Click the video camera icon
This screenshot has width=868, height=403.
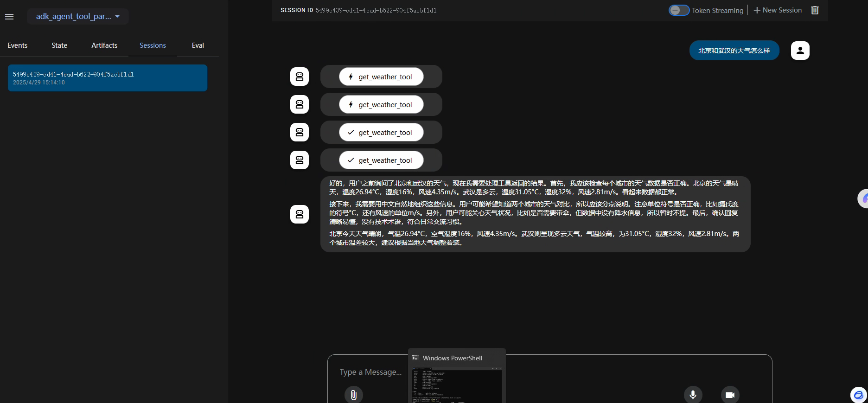(730, 395)
